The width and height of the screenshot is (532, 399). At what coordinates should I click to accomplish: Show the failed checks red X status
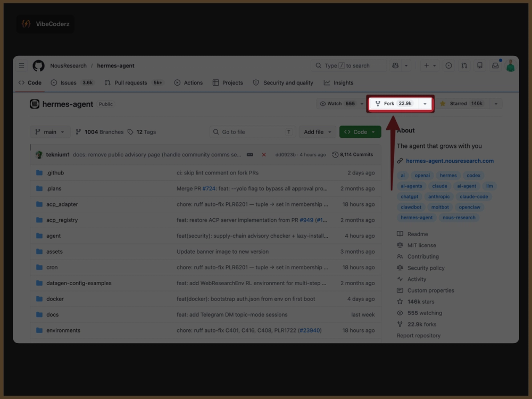click(264, 155)
